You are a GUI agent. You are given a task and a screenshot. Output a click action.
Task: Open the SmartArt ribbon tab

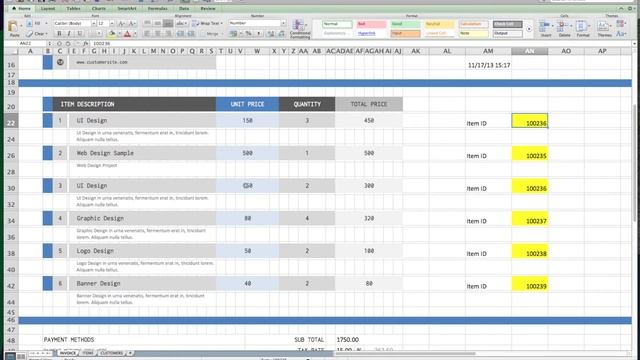127,9
